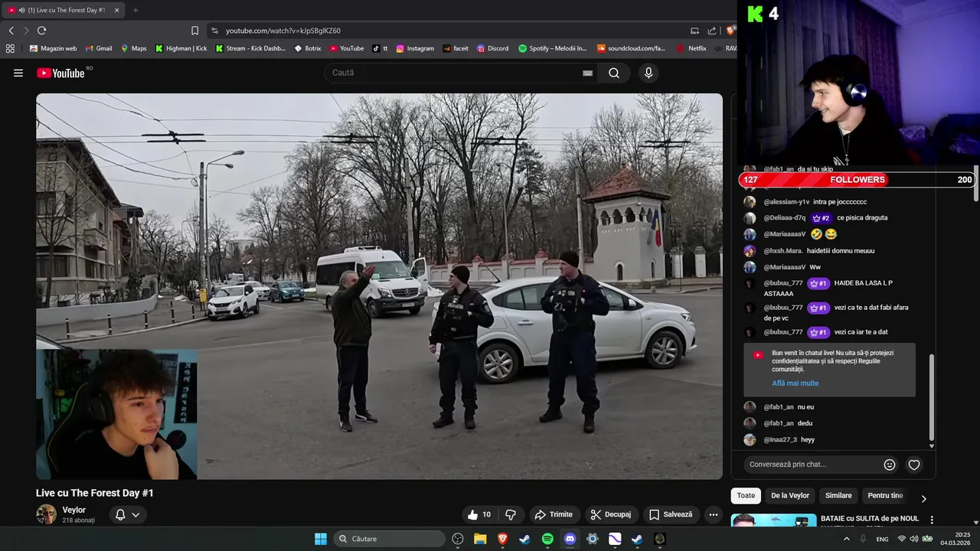Select the Toate filter chip
The image size is (980, 551).
(x=746, y=495)
